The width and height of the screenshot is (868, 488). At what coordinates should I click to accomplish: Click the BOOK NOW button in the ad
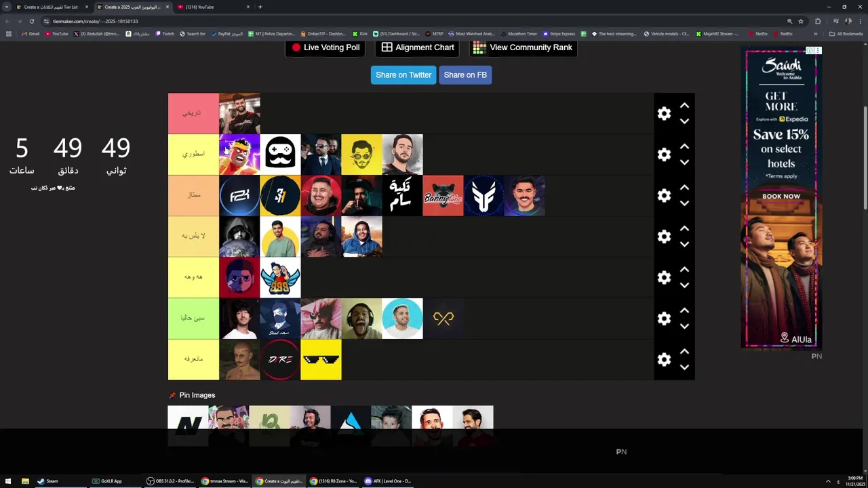781,197
